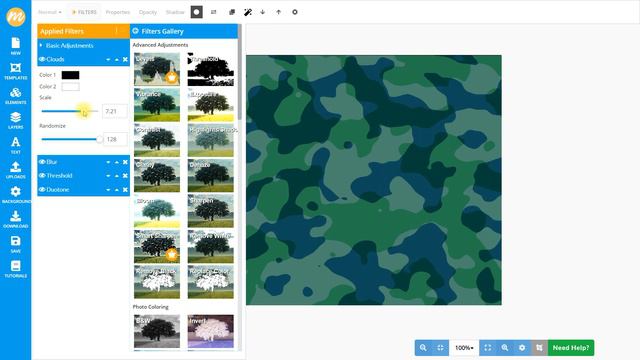Select the Filters Gallery header tab
Viewport: 640px width, 360px height.
[x=184, y=31]
